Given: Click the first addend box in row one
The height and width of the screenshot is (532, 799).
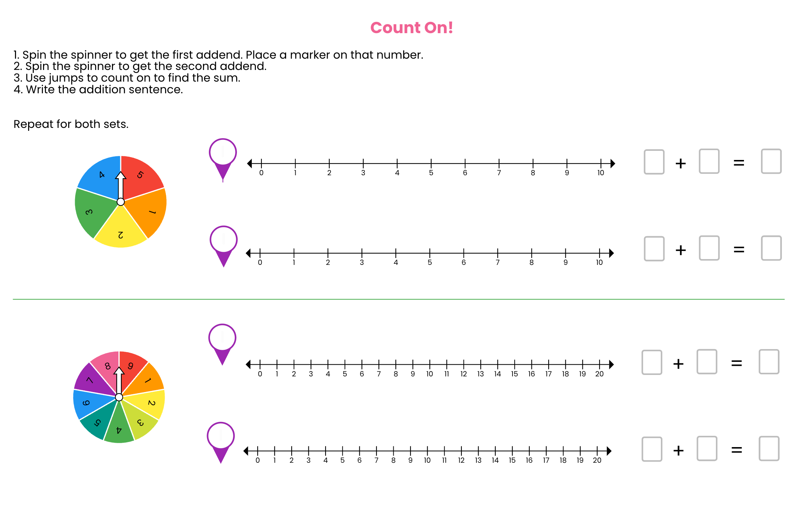Looking at the screenshot, I should pyautogui.click(x=654, y=162).
